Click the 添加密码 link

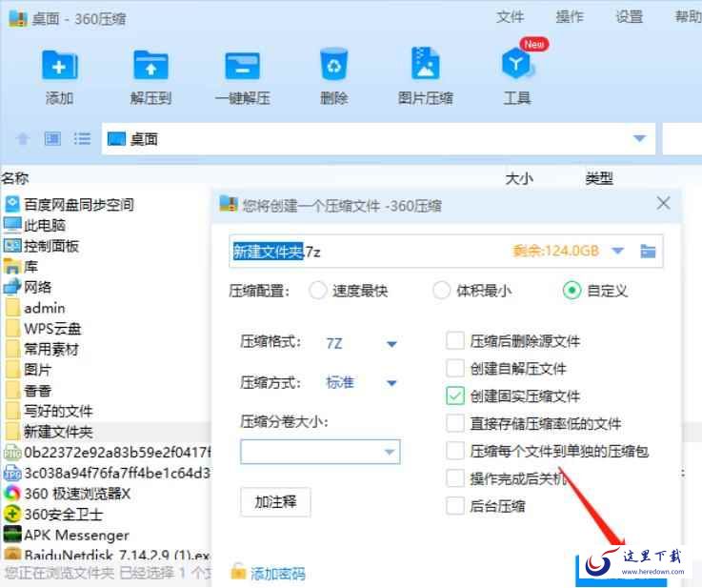point(277,573)
